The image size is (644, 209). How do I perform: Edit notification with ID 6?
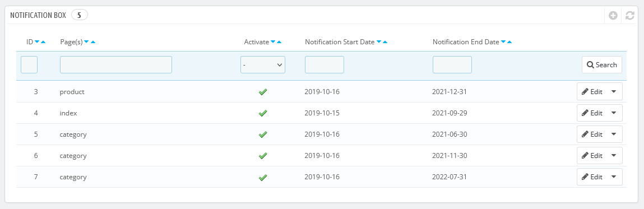coord(592,156)
